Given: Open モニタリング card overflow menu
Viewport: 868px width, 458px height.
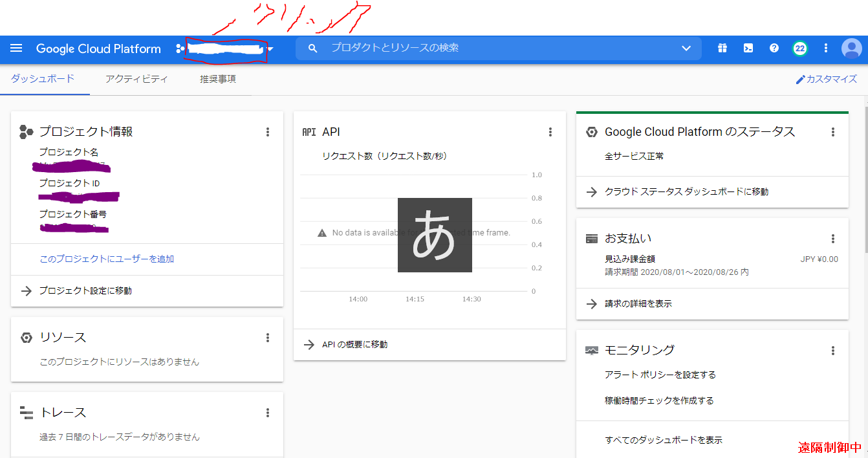Looking at the screenshot, I should (x=832, y=350).
